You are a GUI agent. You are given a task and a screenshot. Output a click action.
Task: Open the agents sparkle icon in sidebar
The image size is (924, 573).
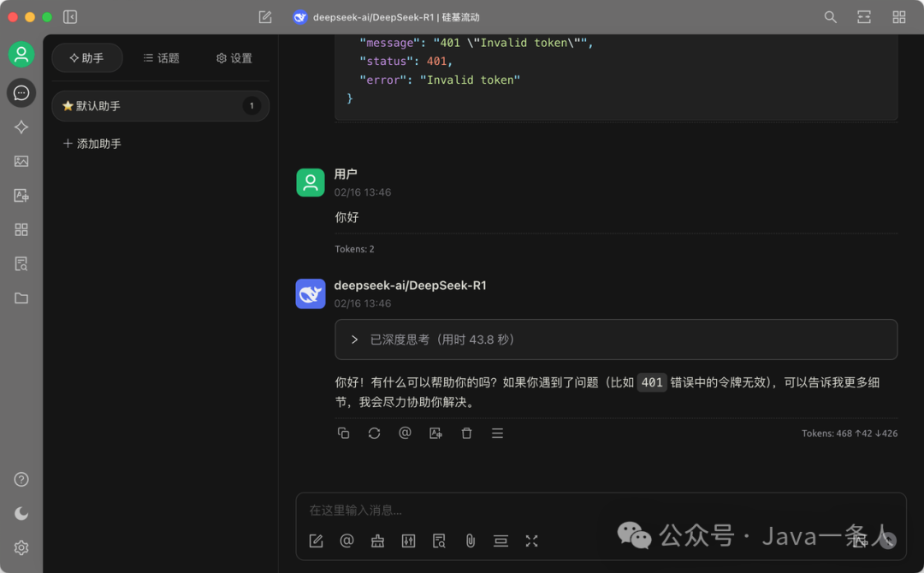[x=21, y=127]
